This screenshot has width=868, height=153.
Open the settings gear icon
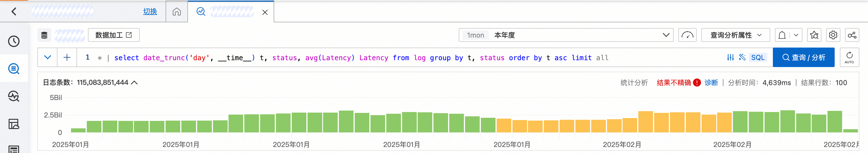(x=833, y=35)
